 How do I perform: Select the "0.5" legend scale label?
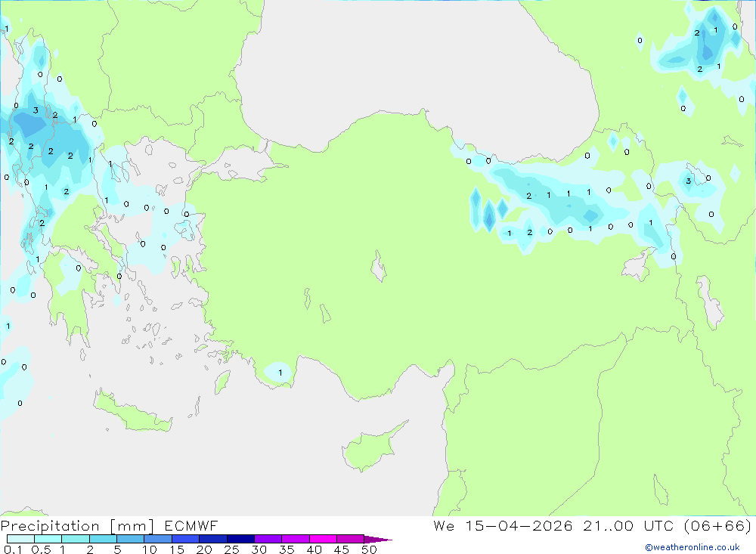[41, 549]
